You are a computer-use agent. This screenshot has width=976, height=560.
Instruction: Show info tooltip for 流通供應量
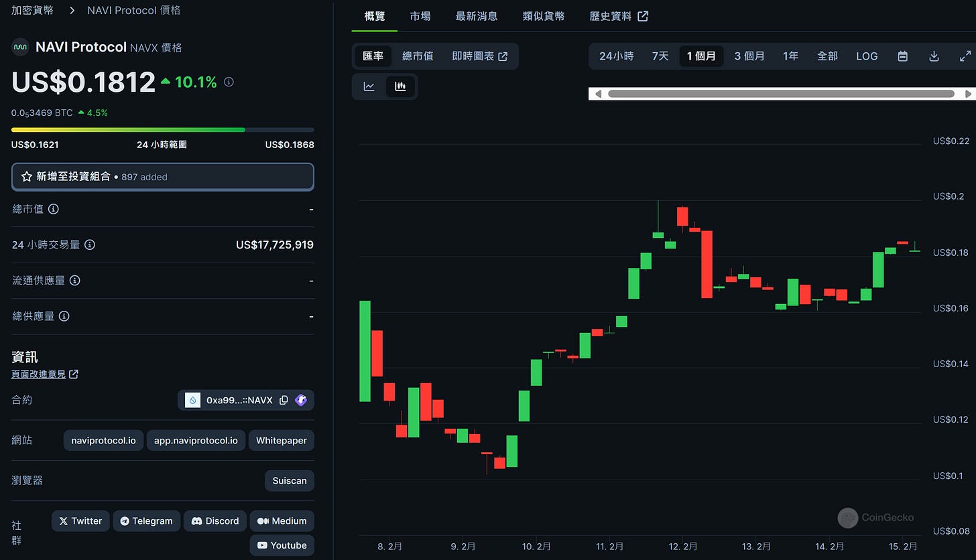(75, 281)
